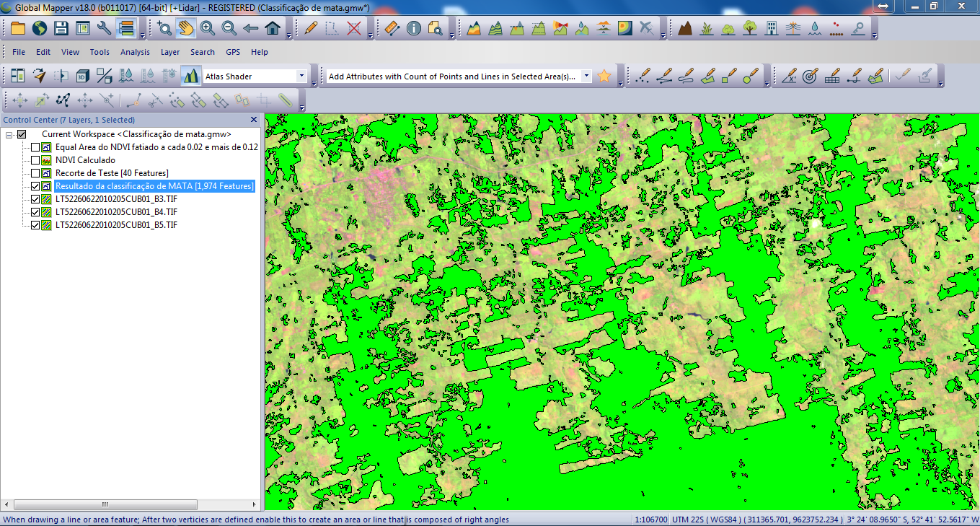Open the Analysis menu

(x=135, y=52)
